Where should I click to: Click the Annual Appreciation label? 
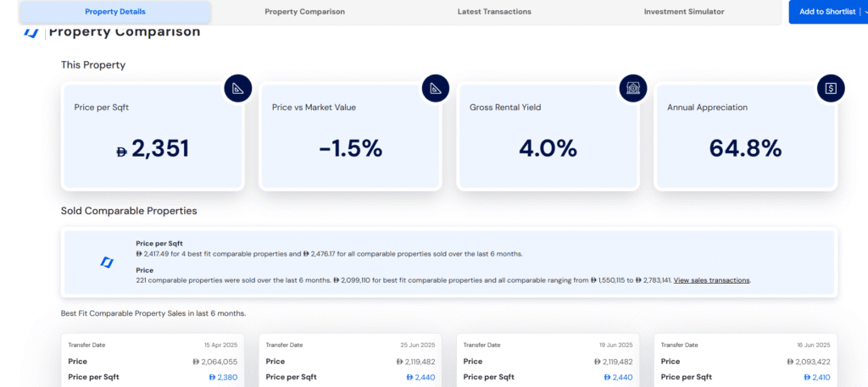708,108
